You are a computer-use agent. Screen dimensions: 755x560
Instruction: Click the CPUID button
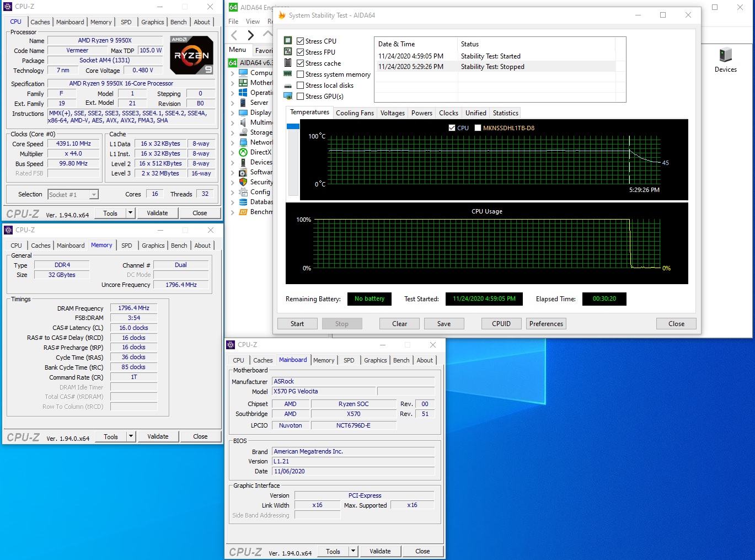(x=501, y=324)
